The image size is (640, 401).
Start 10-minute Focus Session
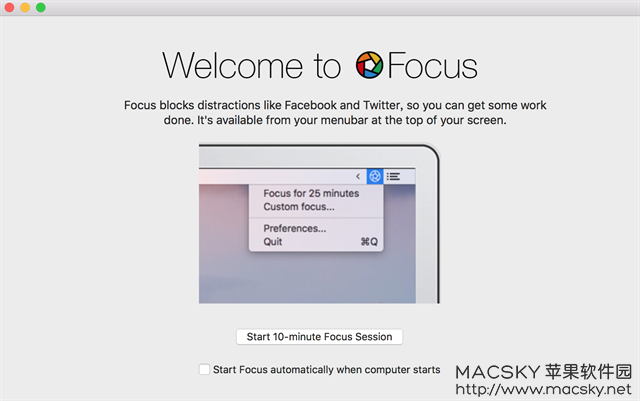[x=320, y=337]
